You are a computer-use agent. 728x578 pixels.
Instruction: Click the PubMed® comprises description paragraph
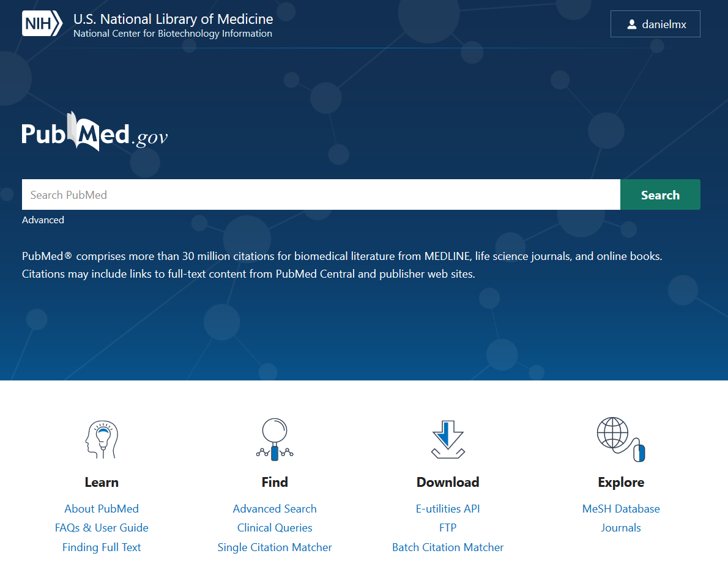click(x=342, y=265)
